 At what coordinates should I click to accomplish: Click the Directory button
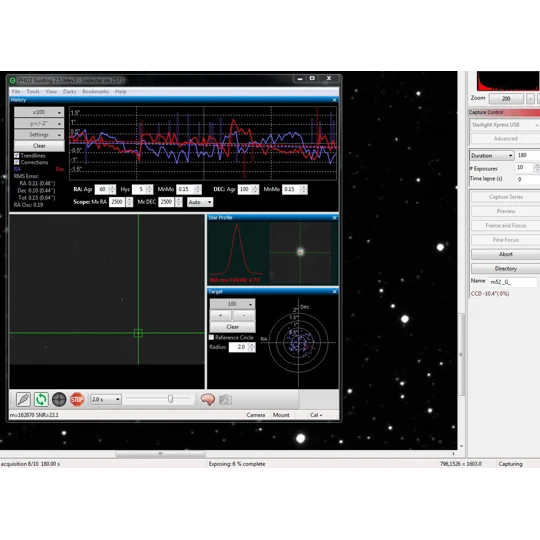(506, 269)
